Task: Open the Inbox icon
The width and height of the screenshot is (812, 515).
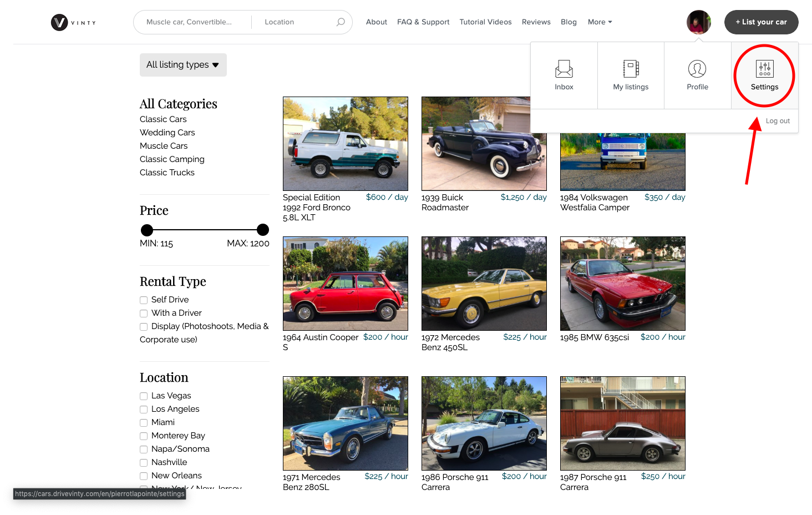Action: [564, 69]
